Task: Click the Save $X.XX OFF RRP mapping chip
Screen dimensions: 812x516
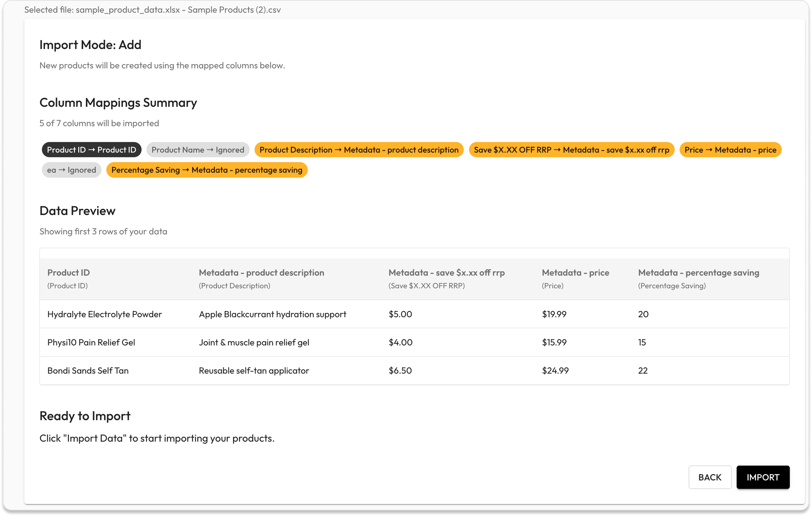Action: (571, 150)
